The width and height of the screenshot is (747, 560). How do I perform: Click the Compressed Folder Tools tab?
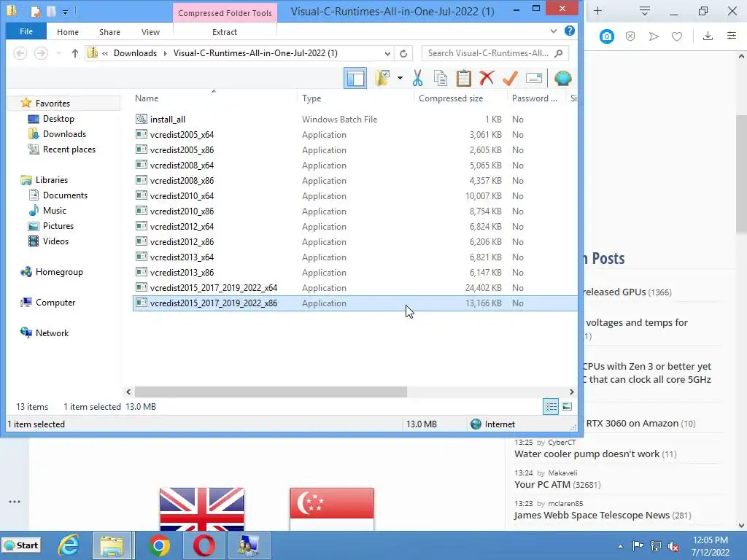click(x=225, y=13)
